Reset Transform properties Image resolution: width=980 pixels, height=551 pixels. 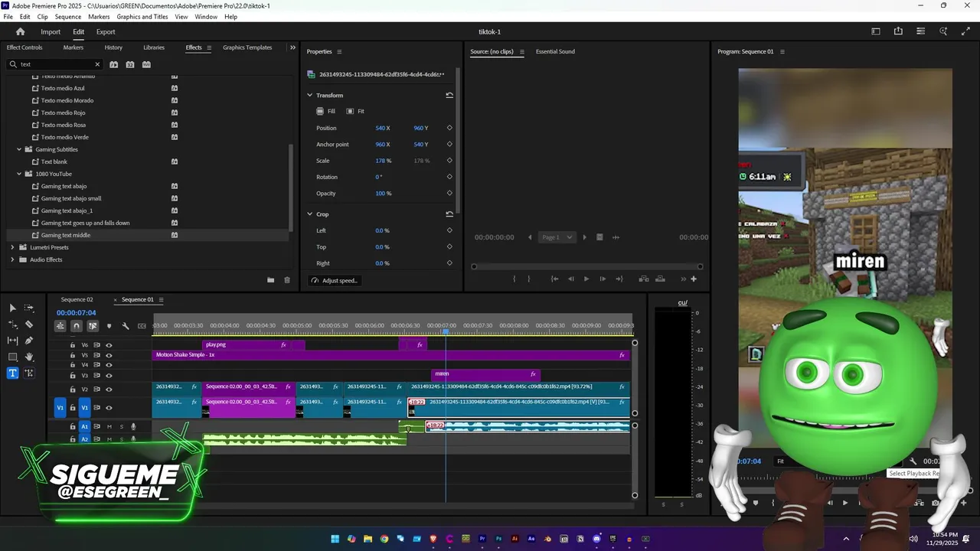449,95
